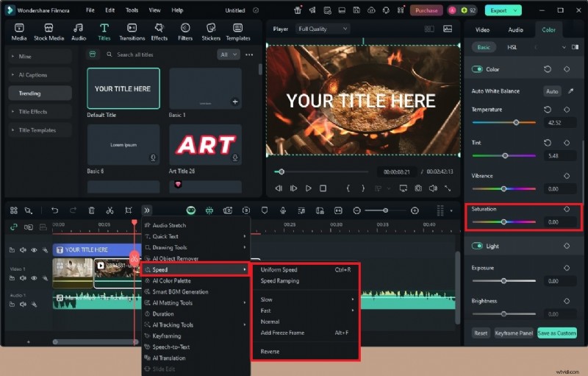Click the Split scissors icon
This screenshot has width=588, height=376.
click(110, 210)
